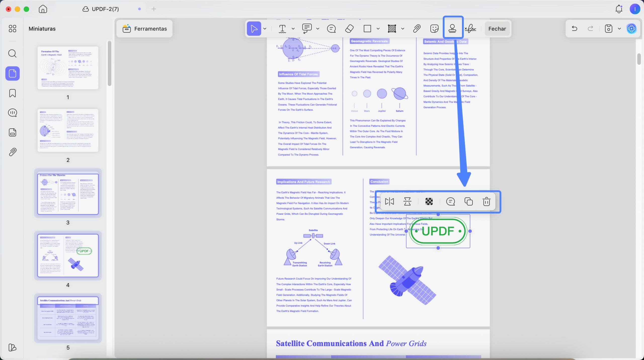Click "Satellite Communications And Power Grids" title on main page
Screen dimensions: 644x360
pos(351,343)
